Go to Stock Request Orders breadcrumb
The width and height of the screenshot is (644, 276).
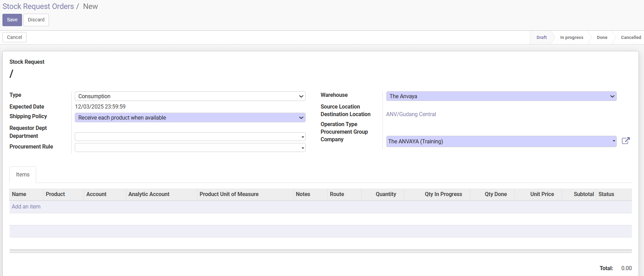point(38,7)
